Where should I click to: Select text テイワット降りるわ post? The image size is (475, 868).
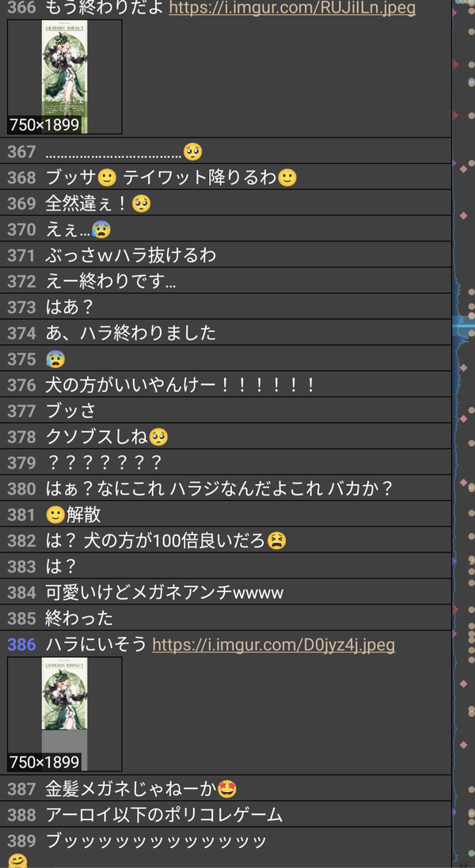(x=199, y=178)
